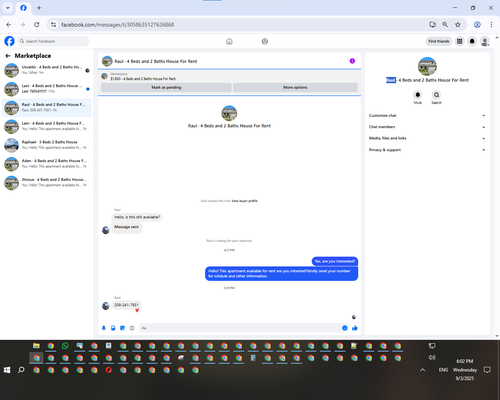Expand the Chat members section

point(427,127)
